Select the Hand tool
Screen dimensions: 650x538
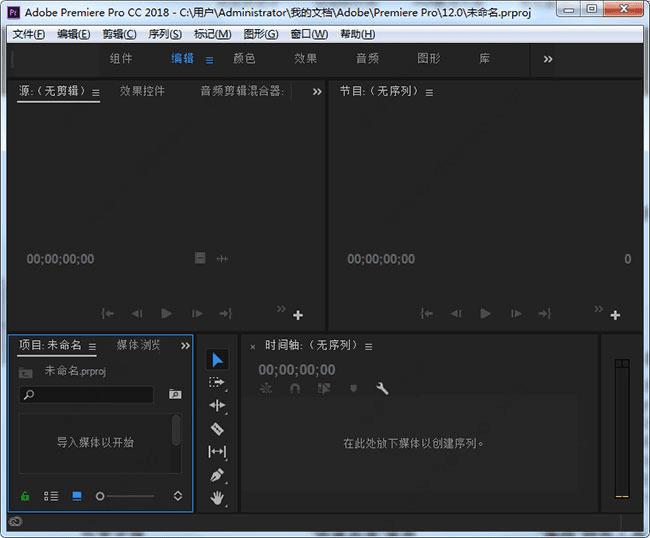tap(218, 497)
